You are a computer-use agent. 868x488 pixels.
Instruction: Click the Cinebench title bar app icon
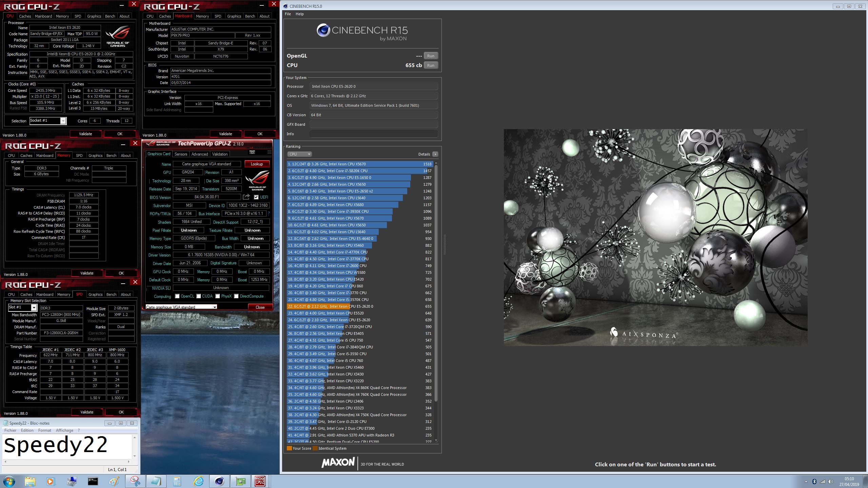285,6
